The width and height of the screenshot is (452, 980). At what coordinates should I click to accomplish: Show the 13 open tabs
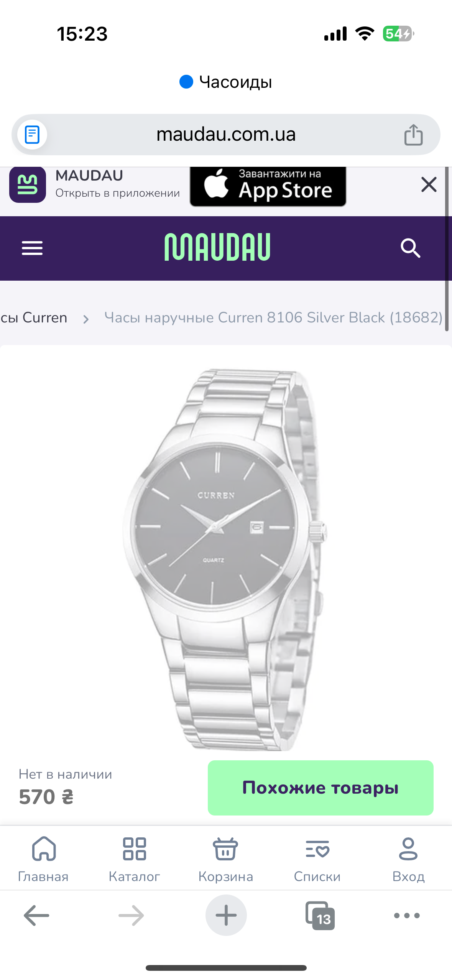pyautogui.click(x=320, y=916)
